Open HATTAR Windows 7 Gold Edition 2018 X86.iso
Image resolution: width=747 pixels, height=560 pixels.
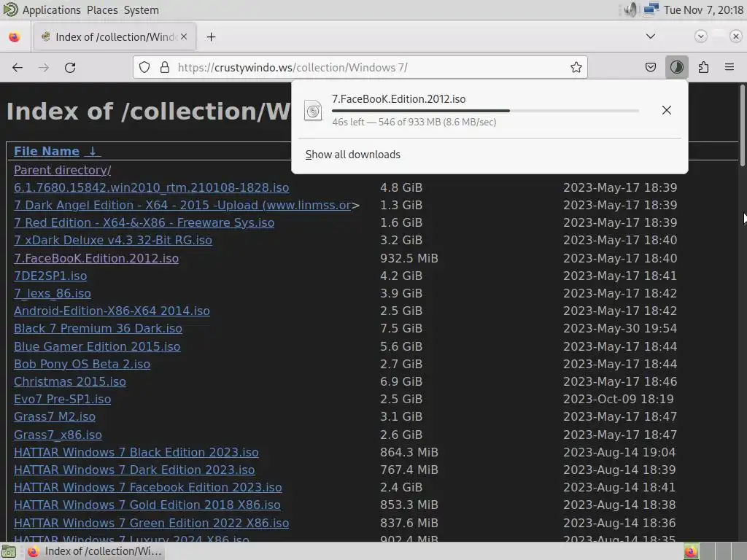pyautogui.click(x=147, y=505)
